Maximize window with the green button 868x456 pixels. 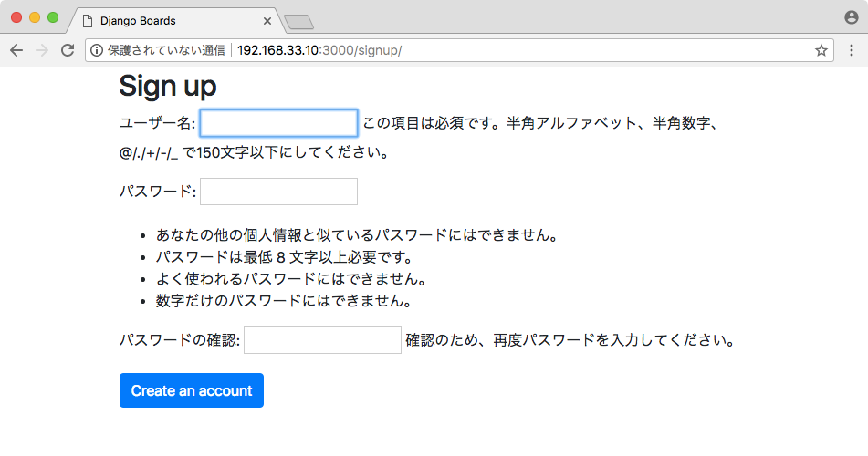[53, 17]
